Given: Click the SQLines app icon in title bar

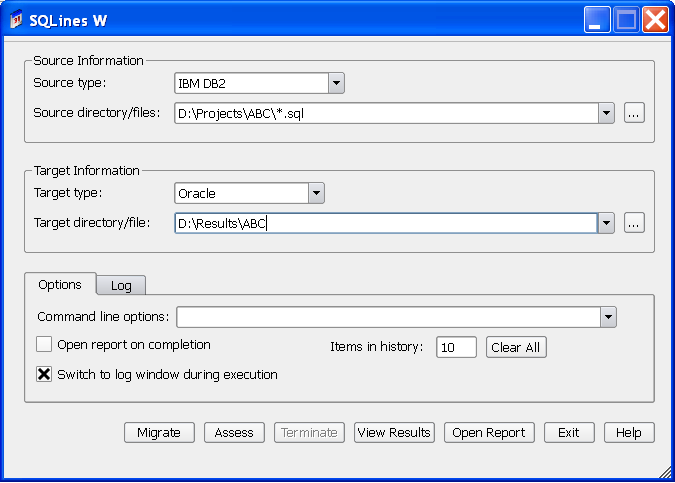Looking at the screenshot, I should tap(16, 20).
